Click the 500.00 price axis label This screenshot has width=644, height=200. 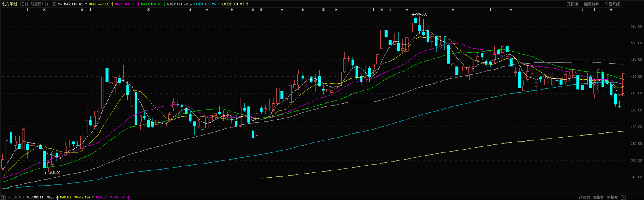pos(636,43)
